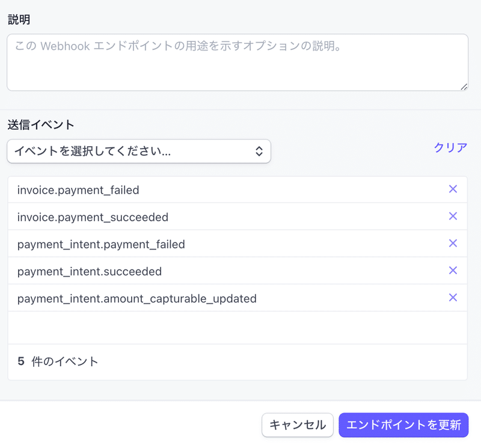This screenshot has width=481, height=448.
Task: Click the 5 件のイベント count text
Action: [58, 361]
